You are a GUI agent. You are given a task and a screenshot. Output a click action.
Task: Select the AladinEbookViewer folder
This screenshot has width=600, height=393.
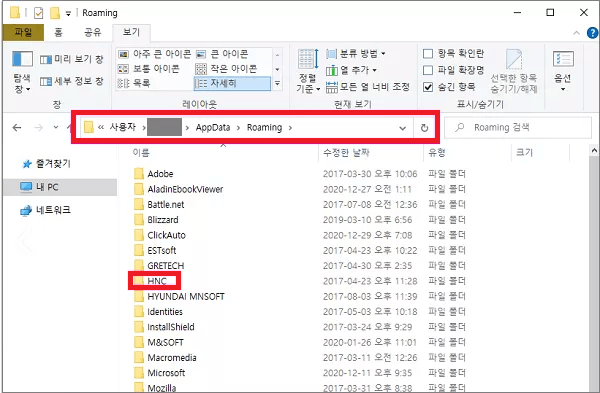(185, 189)
